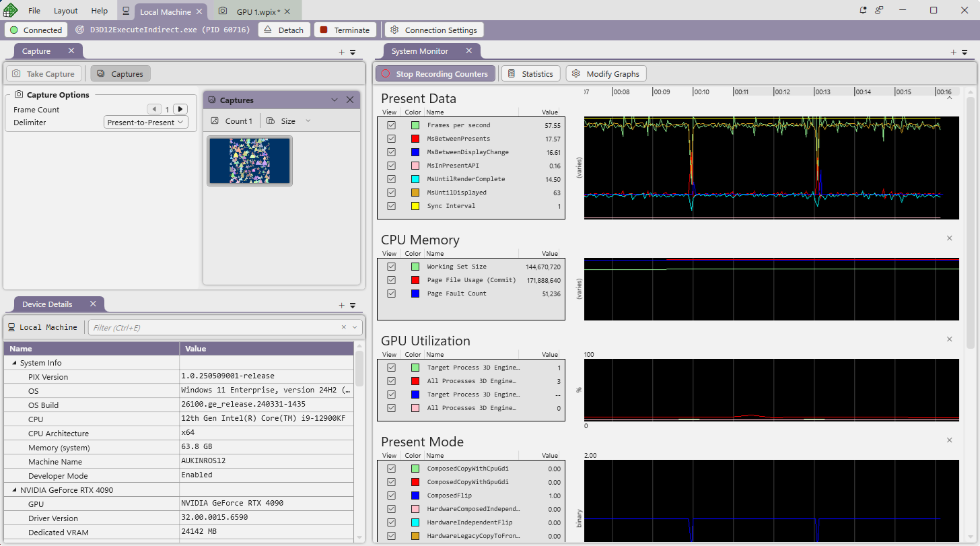Switch to the GPU 1.wpix tab
The image size is (980, 546).
click(257, 11)
